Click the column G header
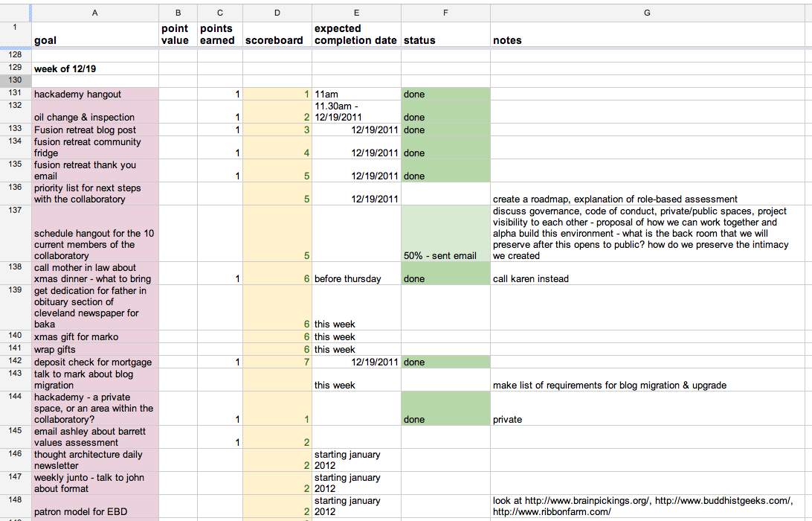The image size is (812, 521). [647, 13]
